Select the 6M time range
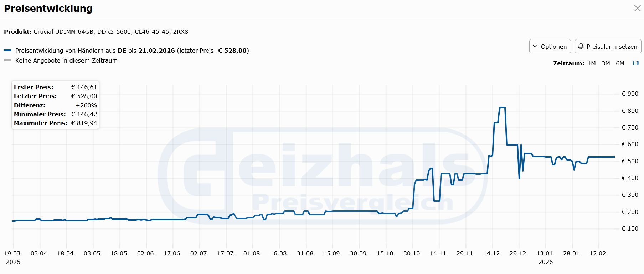This screenshot has width=644, height=274. [620, 63]
